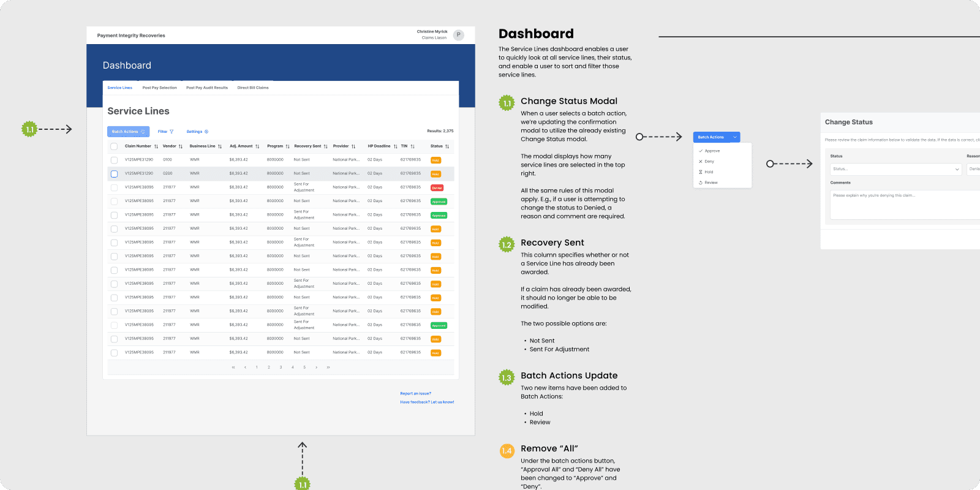The width and height of the screenshot is (980, 490).
Task: Open the Filter control
Action: click(165, 132)
